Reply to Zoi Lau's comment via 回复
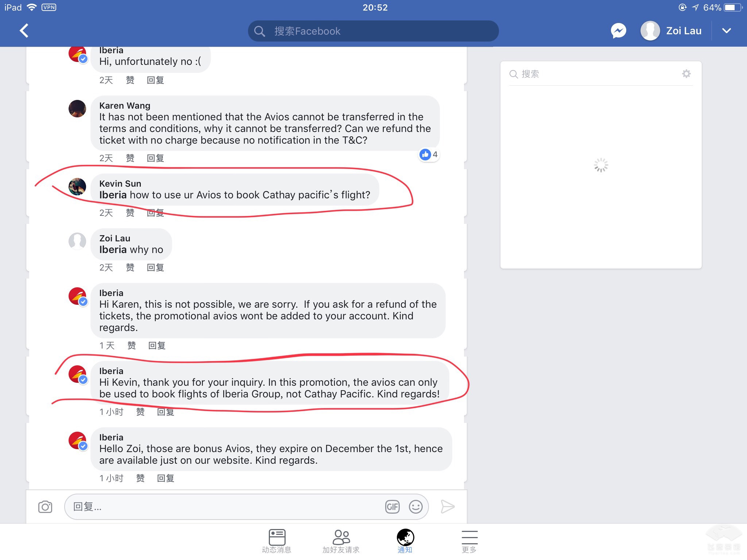The width and height of the screenshot is (747, 560). tap(155, 268)
